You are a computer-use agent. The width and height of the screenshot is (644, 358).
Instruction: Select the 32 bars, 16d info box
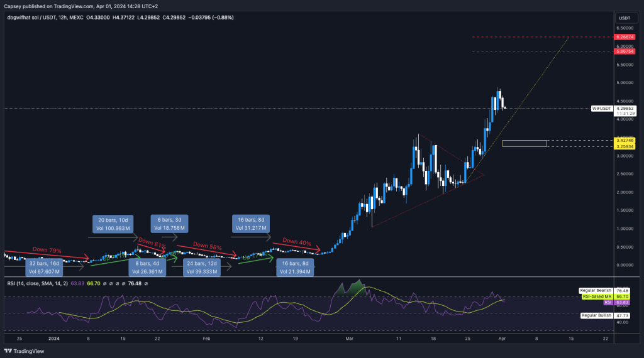pos(44,268)
